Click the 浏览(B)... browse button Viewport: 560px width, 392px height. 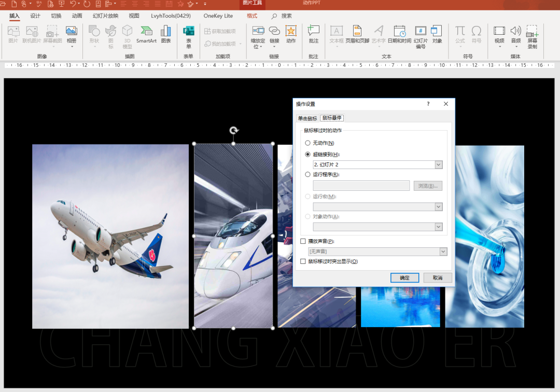(x=428, y=186)
